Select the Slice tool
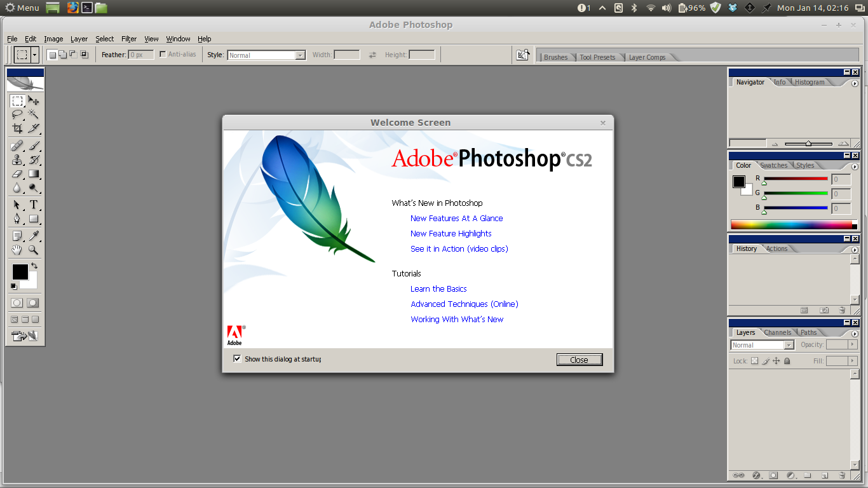The width and height of the screenshot is (868, 488). (x=34, y=128)
